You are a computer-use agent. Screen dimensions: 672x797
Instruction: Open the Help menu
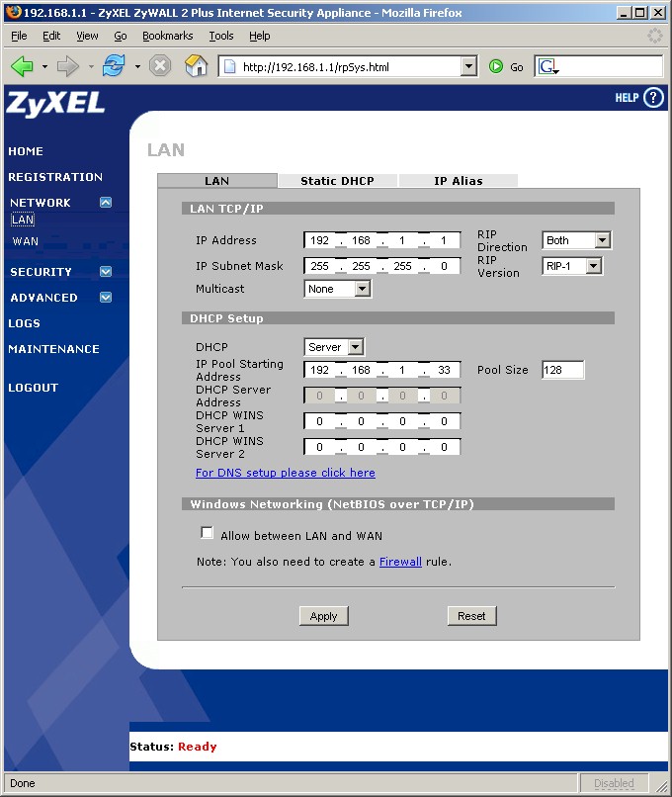pyautogui.click(x=260, y=36)
